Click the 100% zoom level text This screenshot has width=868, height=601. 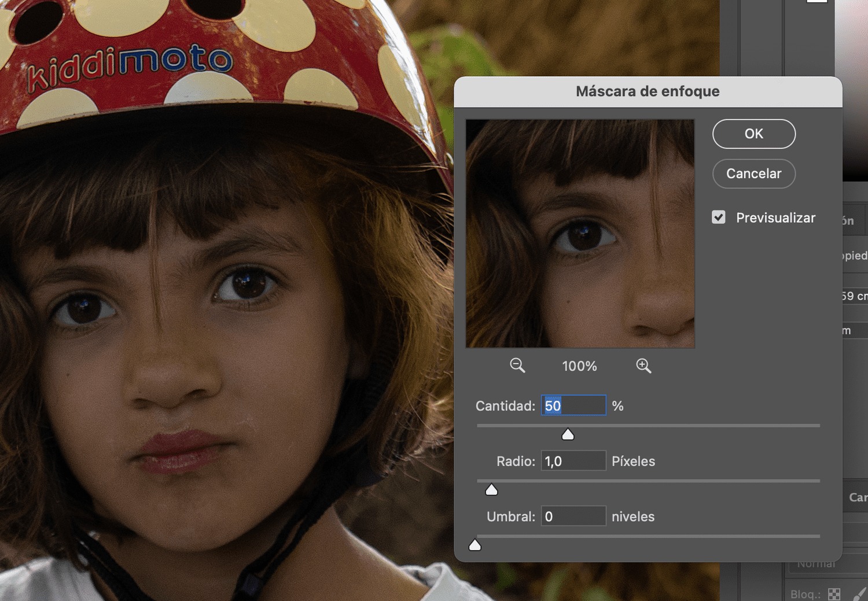pyautogui.click(x=579, y=366)
